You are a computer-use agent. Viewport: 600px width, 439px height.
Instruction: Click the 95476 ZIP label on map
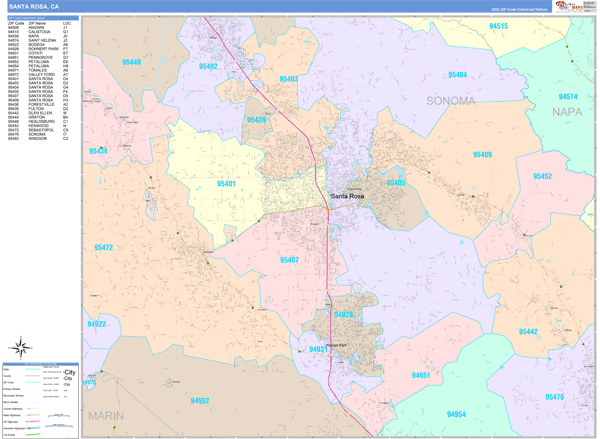pyautogui.click(x=554, y=398)
